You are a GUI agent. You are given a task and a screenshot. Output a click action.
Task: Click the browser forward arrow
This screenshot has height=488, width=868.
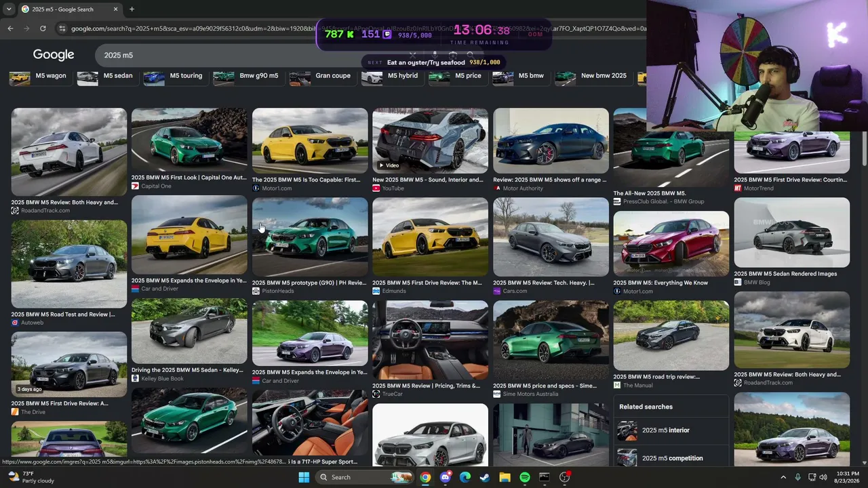(26, 28)
